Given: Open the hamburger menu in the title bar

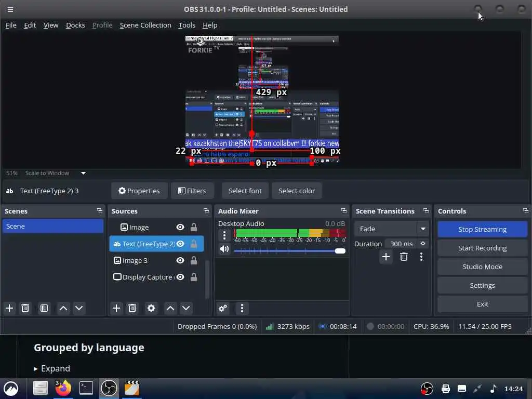Looking at the screenshot, I should coord(10,9).
